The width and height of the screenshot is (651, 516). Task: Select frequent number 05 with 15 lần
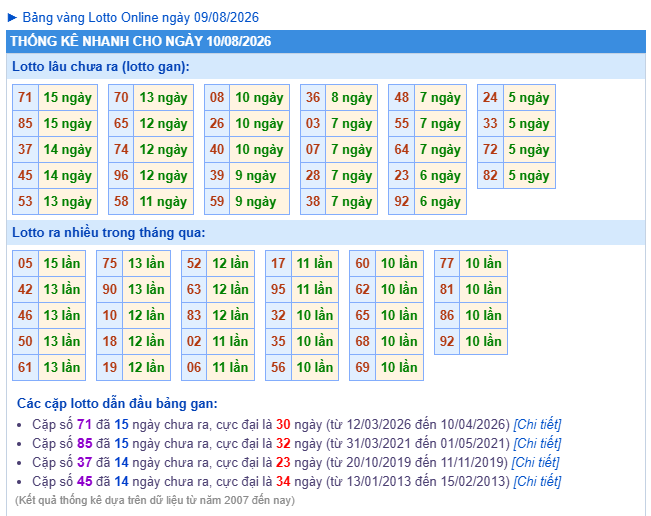(x=25, y=263)
